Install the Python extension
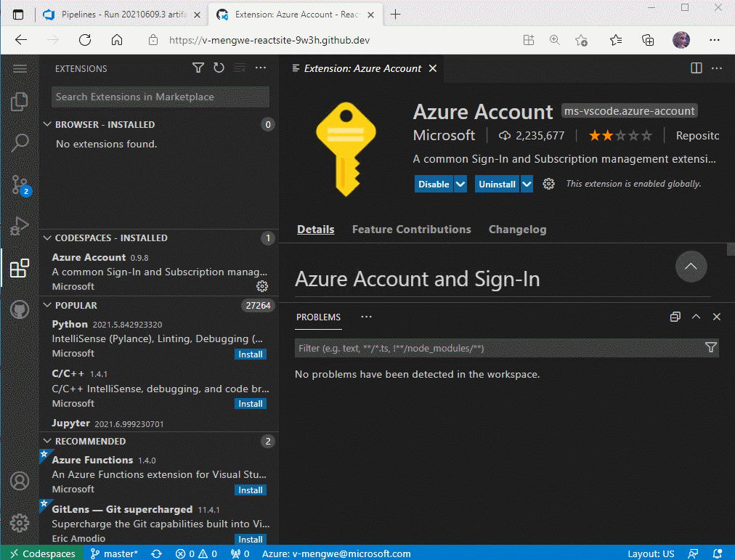The image size is (735, 560). click(x=251, y=354)
